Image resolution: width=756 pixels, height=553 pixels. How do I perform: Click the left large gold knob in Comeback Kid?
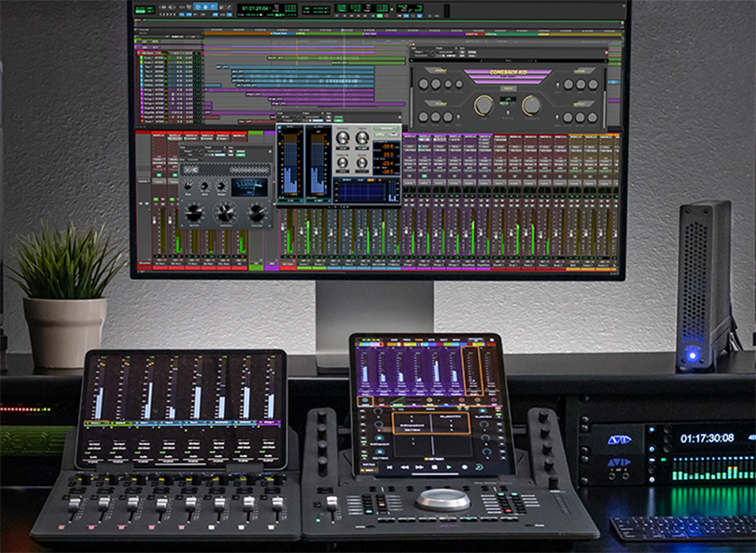click(x=483, y=105)
